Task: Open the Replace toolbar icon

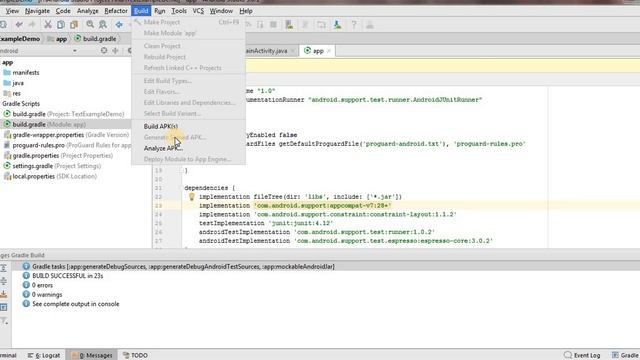Action: (103, 25)
